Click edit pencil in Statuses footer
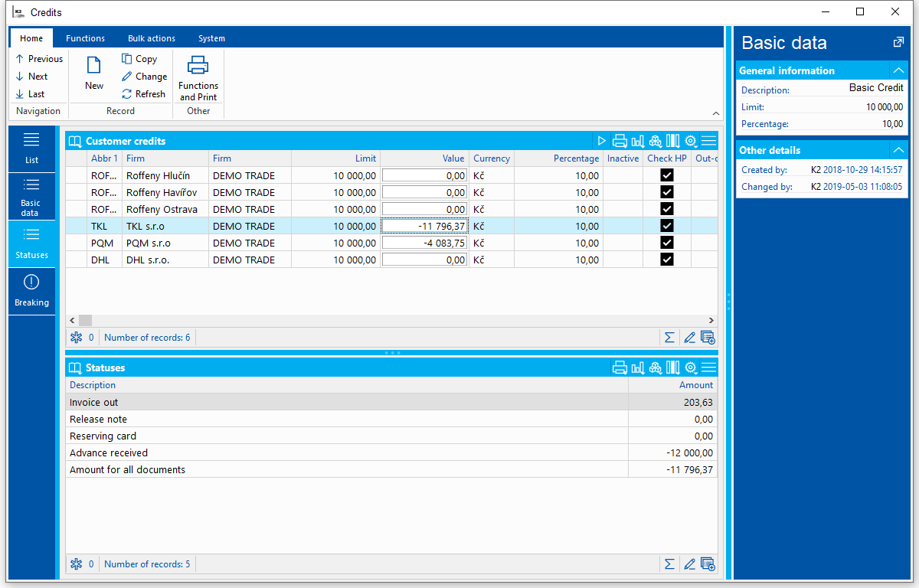Screen dimensions: 919x588 point(689,563)
